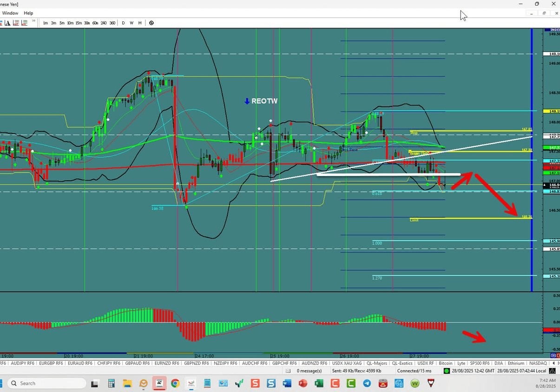Enable the Daily timeframe view
Screen dimensions: 560x392
point(123,22)
